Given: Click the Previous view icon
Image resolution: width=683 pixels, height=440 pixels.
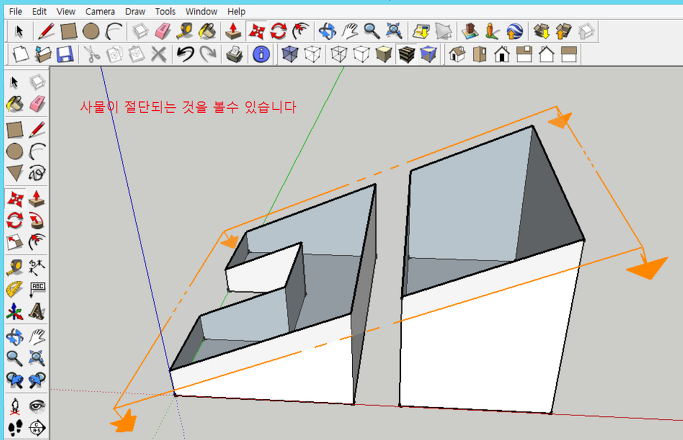Looking at the screenshot, I should coord(14,380).
